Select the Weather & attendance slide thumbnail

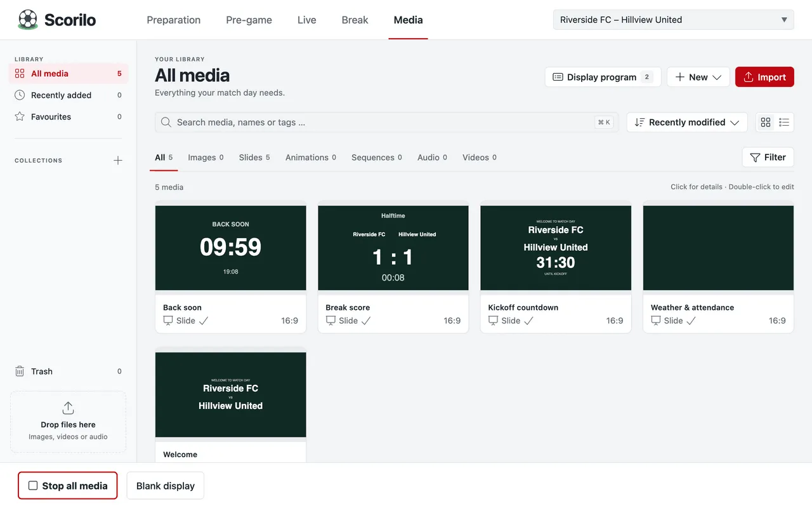point(718,248)
